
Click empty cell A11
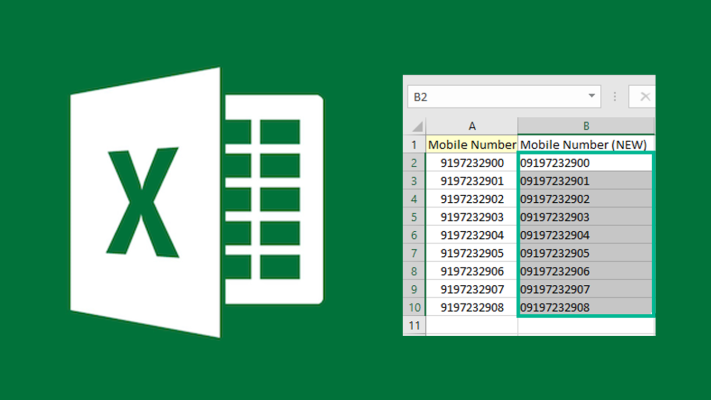(472, 326)
